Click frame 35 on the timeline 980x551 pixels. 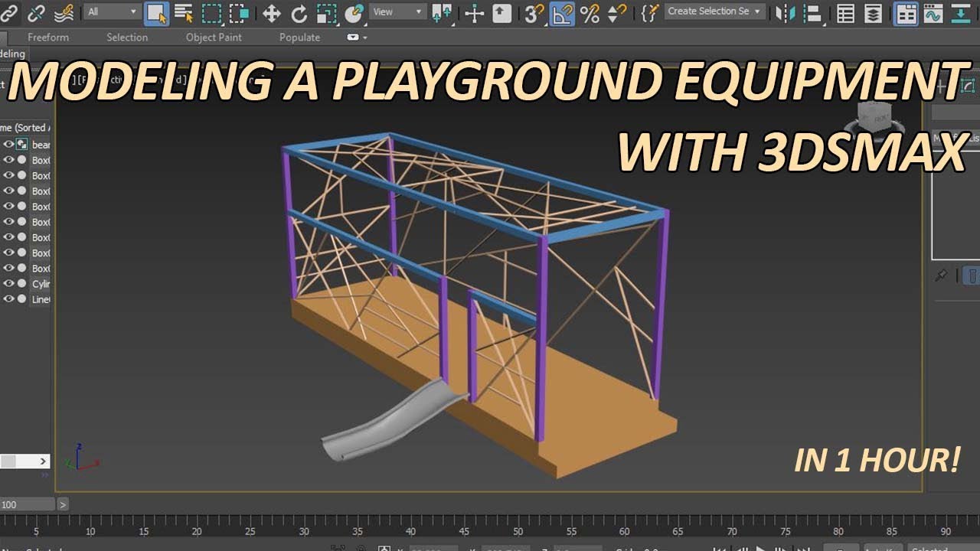point(358,531)
